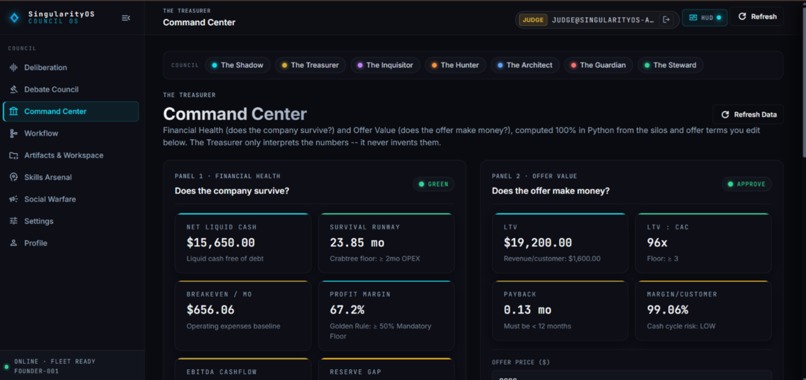
Task: Click the Settings sliders icon
Action: click(x=14, y=221)
